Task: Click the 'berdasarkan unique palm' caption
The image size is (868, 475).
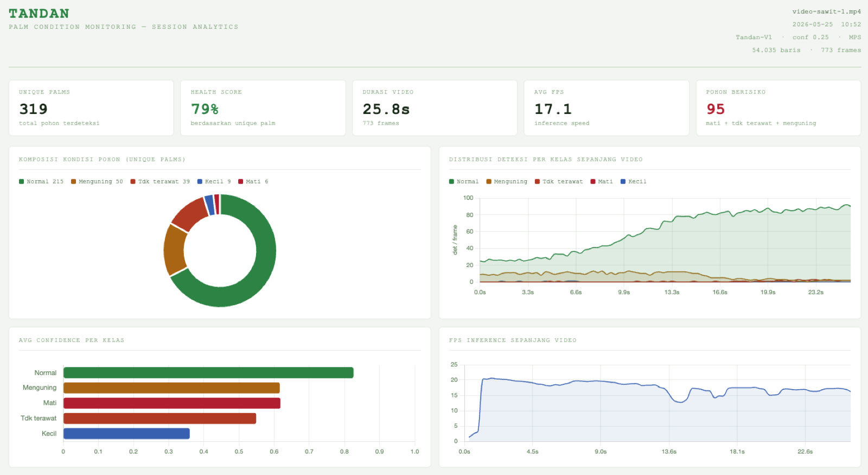Action: tap(233, 123)
